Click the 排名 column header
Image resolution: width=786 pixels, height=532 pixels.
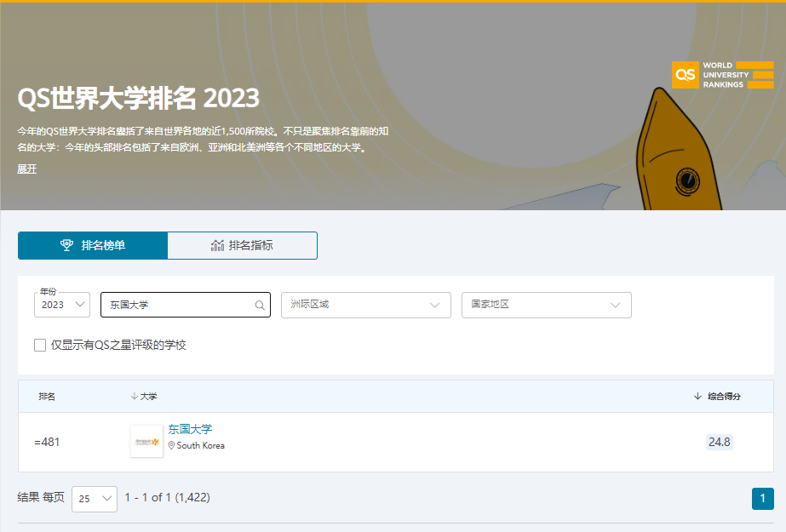47,397
